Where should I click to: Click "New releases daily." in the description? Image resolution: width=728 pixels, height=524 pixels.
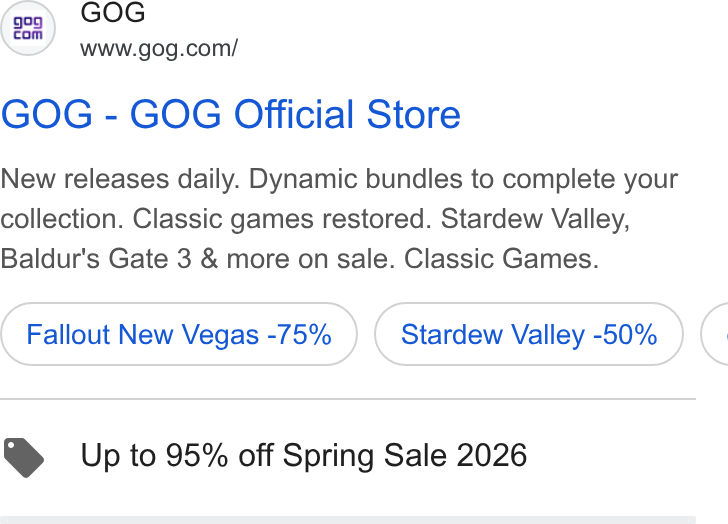click(120, 179)
